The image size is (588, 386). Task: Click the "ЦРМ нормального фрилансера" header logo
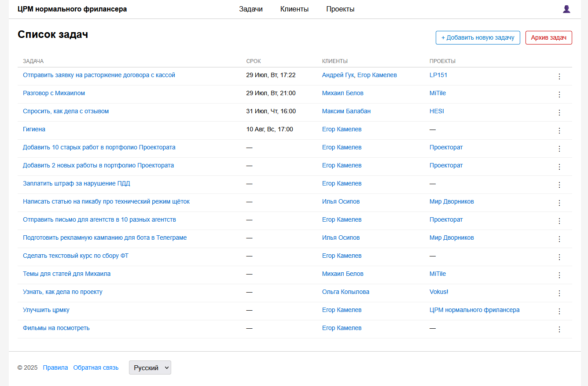[72, 9]
